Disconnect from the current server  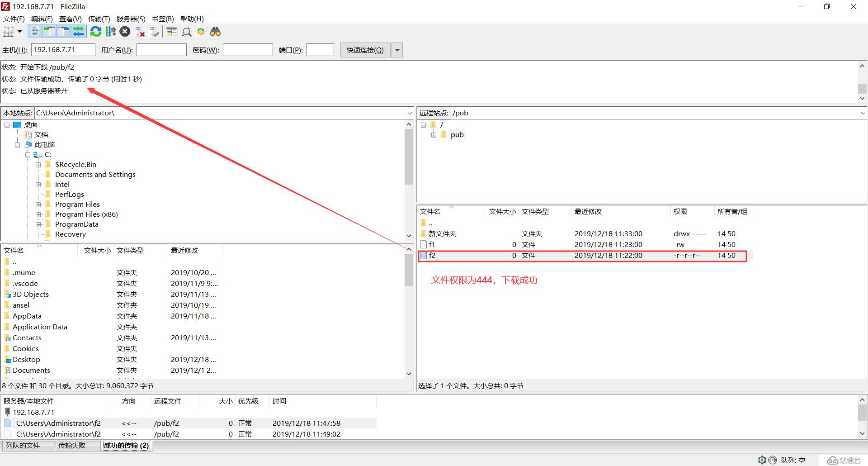(140, 32)
